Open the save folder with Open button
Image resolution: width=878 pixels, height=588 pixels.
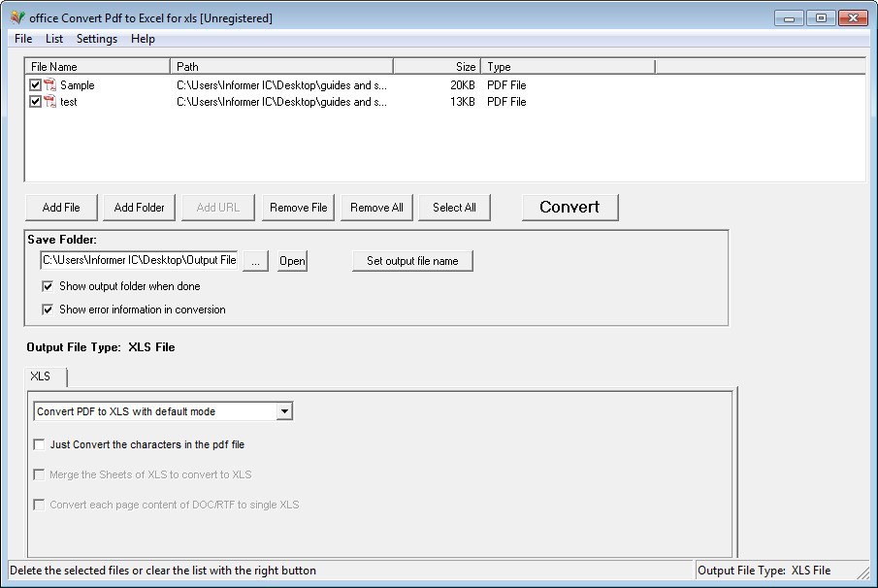coord(292,261)
